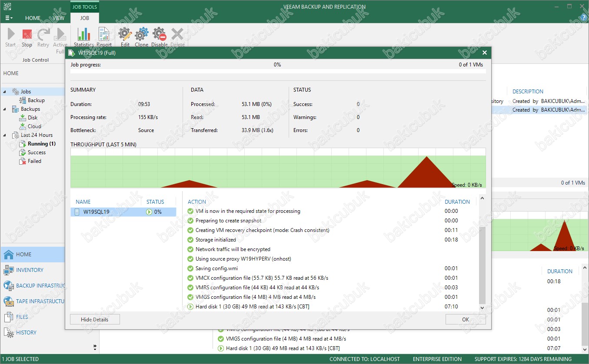Select Backup under Jobs
Viewport: 589px width, 364px height.
[36, 100]
